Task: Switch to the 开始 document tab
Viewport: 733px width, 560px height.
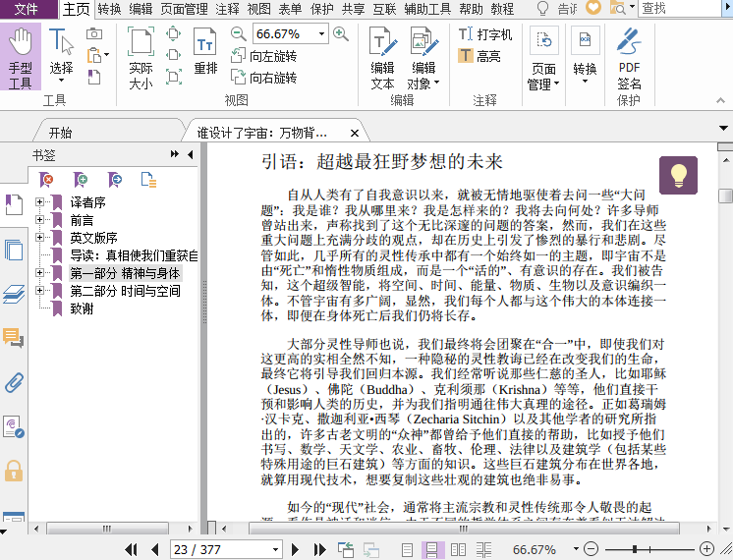Action: click(60, 133)
